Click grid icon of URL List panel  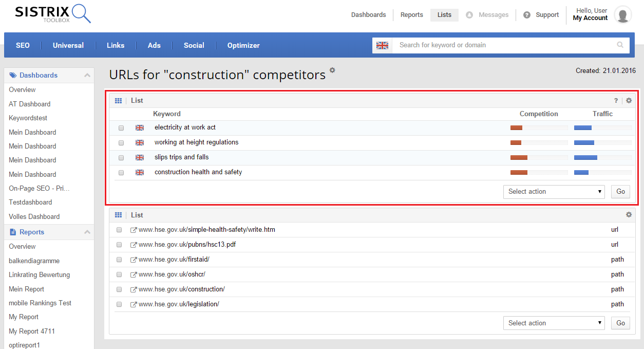[x=118, y=215]
